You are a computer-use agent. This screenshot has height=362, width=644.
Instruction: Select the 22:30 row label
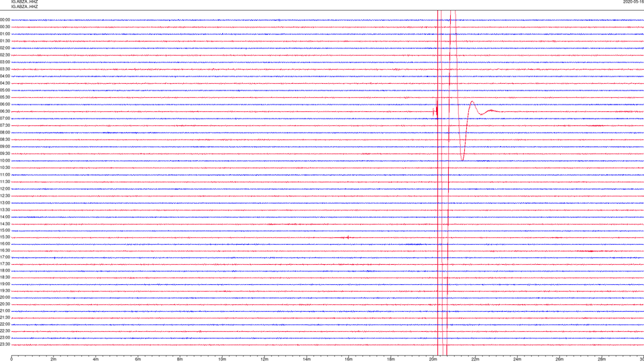(x=5, y=331)
